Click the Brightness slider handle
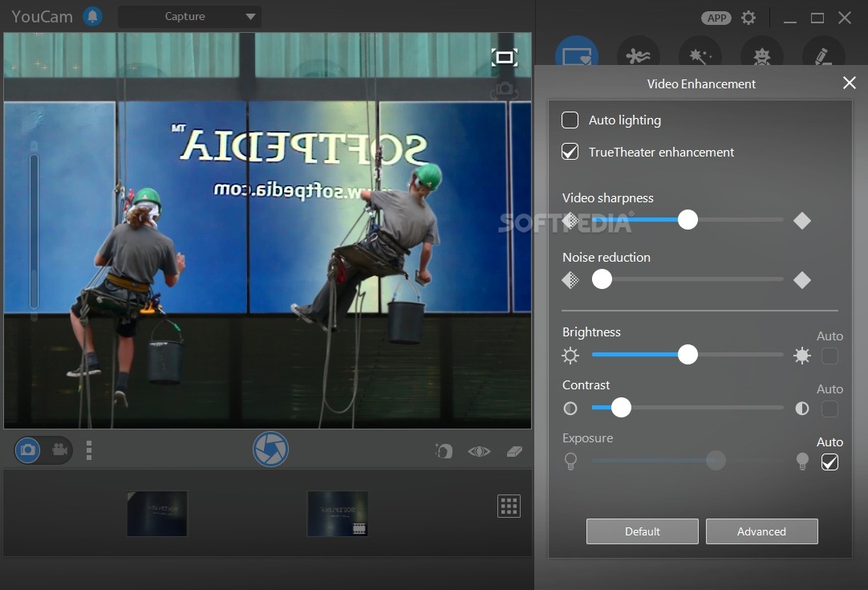This screenshot has width=868, height=590. (688, 355)
